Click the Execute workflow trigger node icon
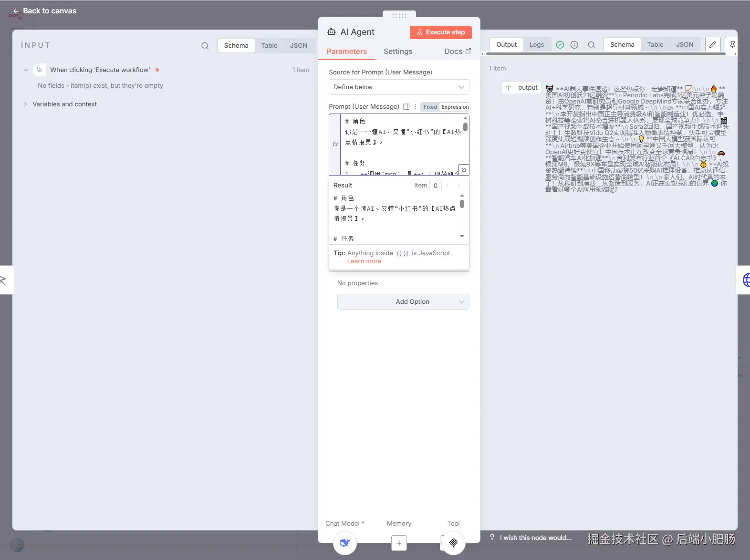750x560 pixels. [40, 70]
